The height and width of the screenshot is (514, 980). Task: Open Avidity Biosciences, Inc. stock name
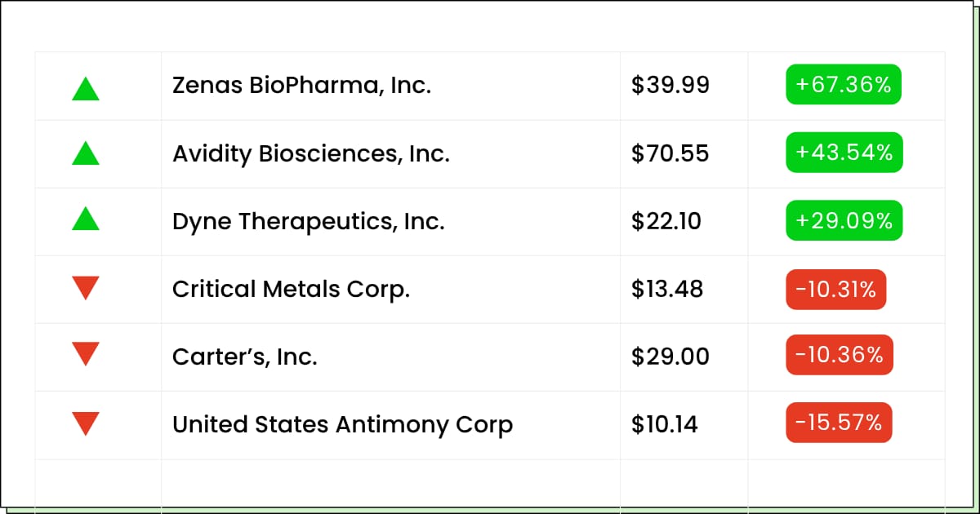click(311, 153)
